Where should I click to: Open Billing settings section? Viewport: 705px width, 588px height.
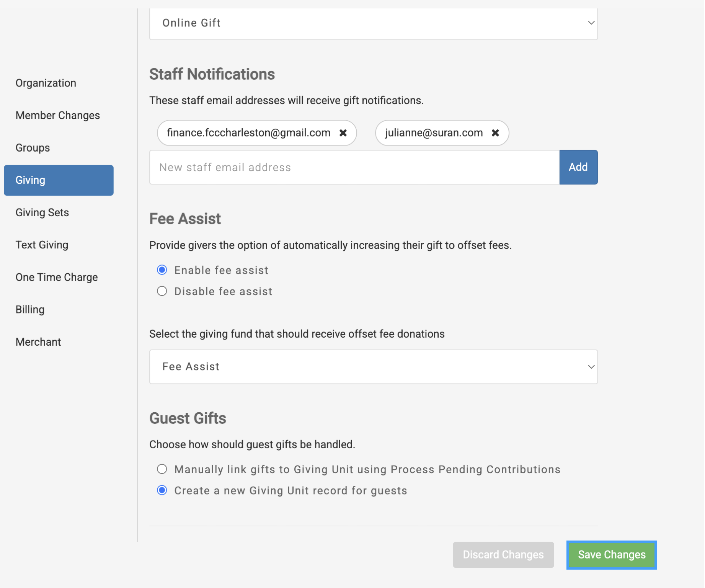(30, 310)
